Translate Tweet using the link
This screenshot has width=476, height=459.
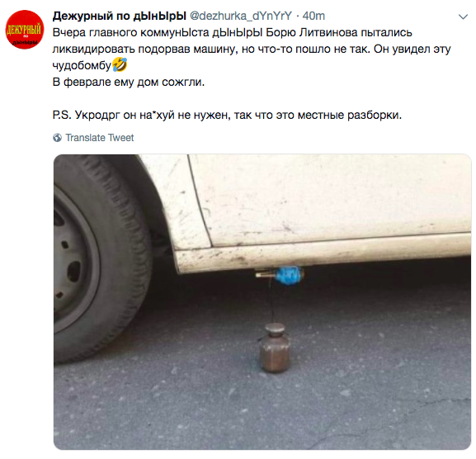tap(100, 138)
